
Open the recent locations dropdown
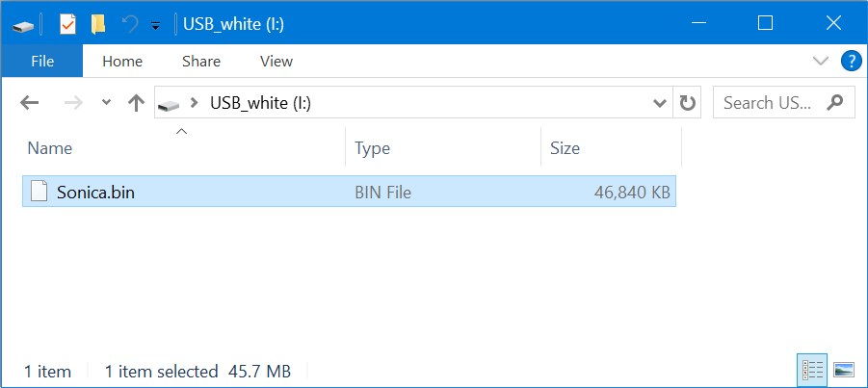pyautogui.click(x=107, y=102)
